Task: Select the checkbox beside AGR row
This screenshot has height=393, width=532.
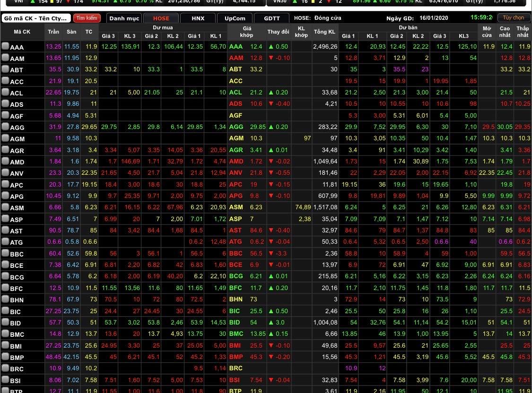Action: (x=5, y=150)
